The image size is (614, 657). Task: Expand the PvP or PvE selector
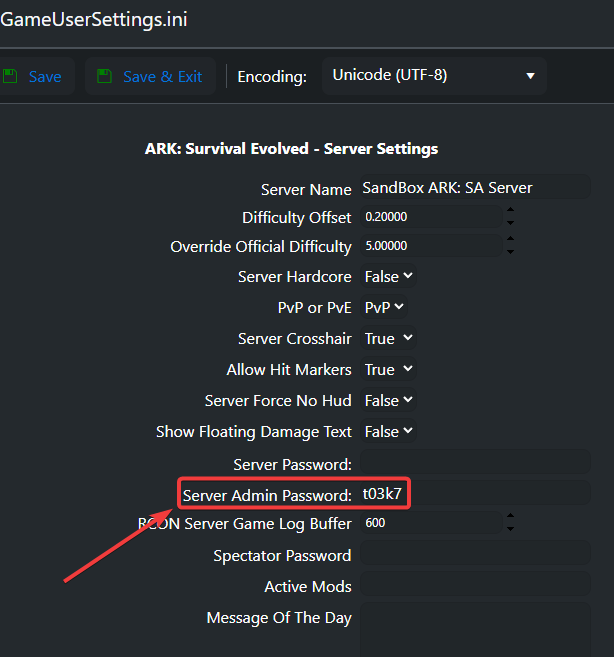384,308
